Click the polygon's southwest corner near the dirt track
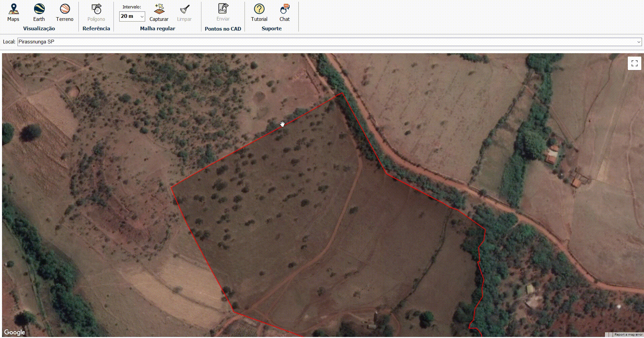 pyautogui.click(x=233, y=312)
